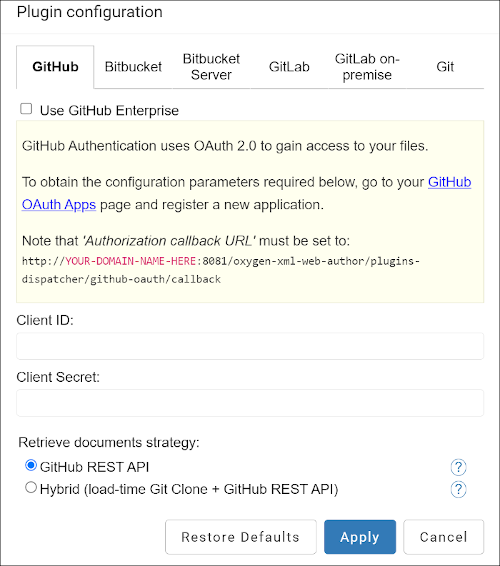This screenshot has width=500, height=566.
Task: Open the Bitbucket Server tab
Action: tap(211, 67)
